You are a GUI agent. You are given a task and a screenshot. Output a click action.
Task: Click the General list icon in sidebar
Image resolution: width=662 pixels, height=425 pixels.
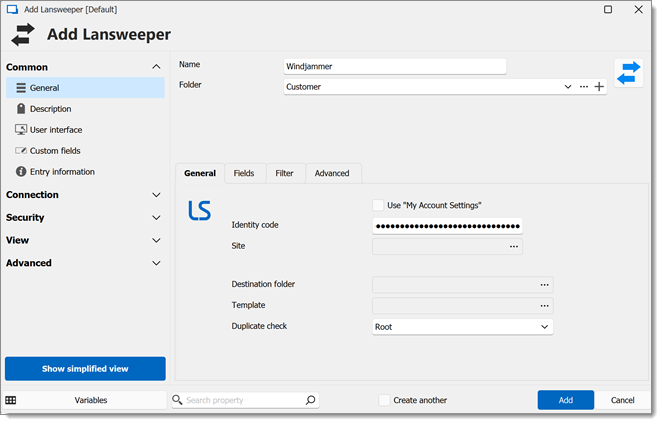[x=21, y=88]
